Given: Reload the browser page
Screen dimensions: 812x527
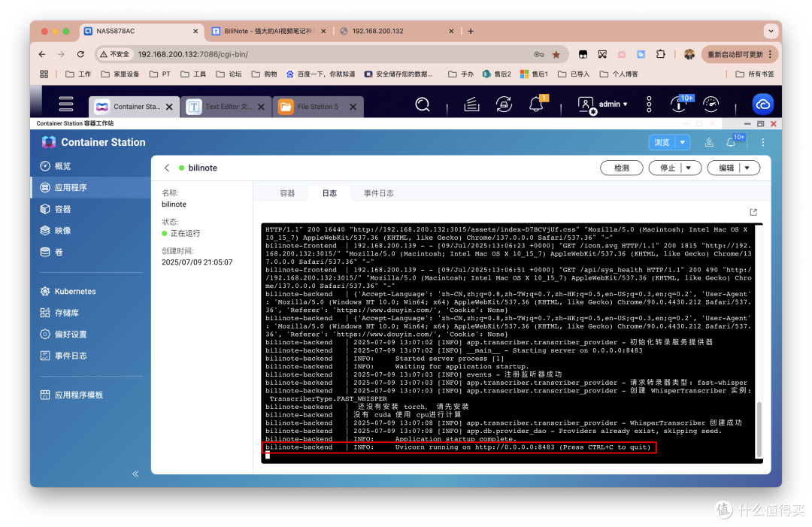Looking at the screenshot, I should pyautogui.click(x=80, y=54).
